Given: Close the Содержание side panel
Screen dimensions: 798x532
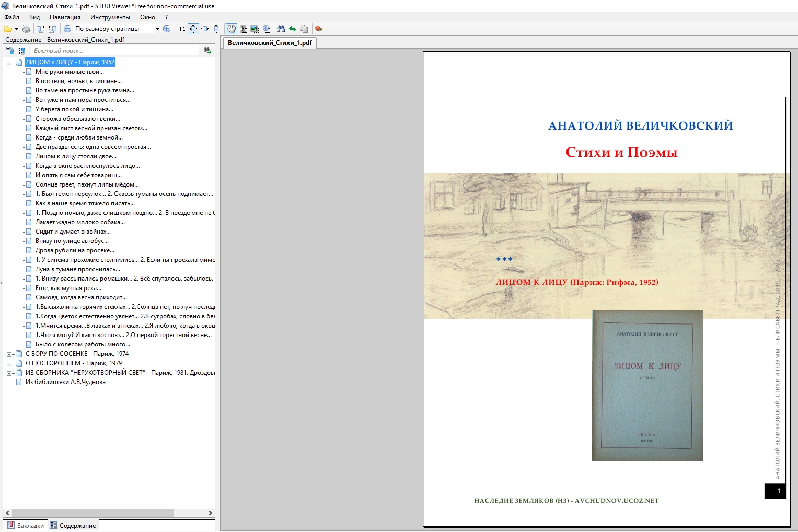Looking at the screenshot, I should coord(211,40).
